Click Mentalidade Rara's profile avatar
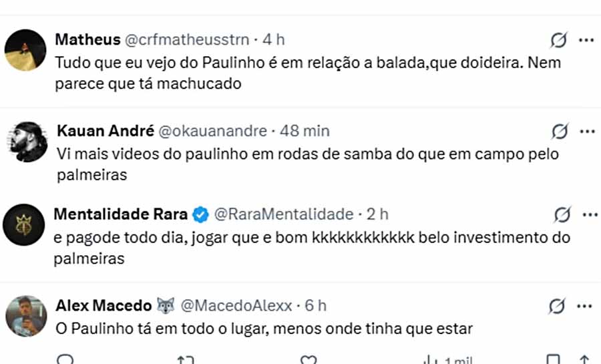 coord(24,224)
